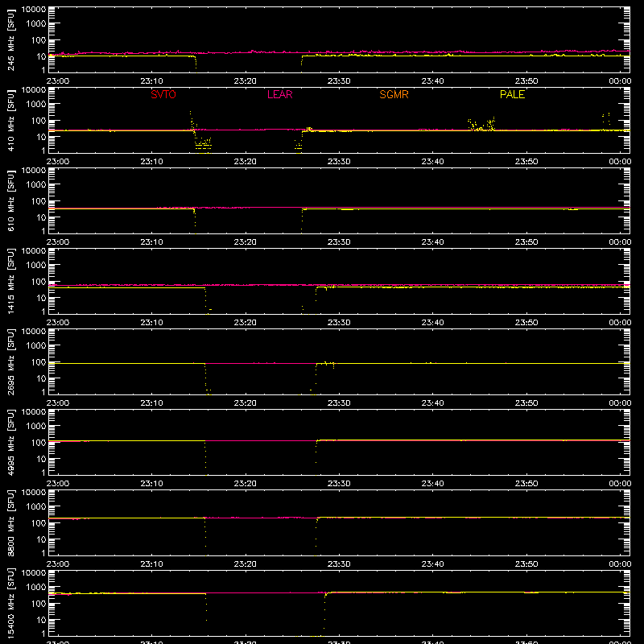Click the PALE station label
644x644 pixels.
coord(512,94)
